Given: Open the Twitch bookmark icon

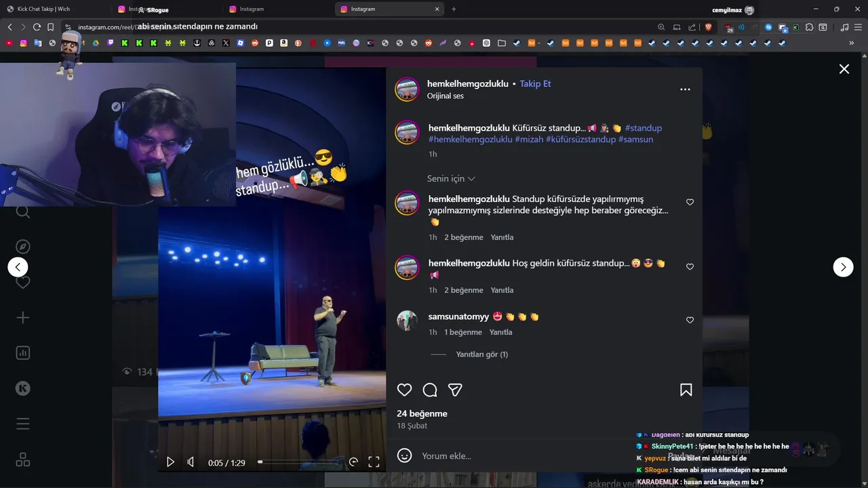Looking at the screenshot, I should (x=111, y=43).
